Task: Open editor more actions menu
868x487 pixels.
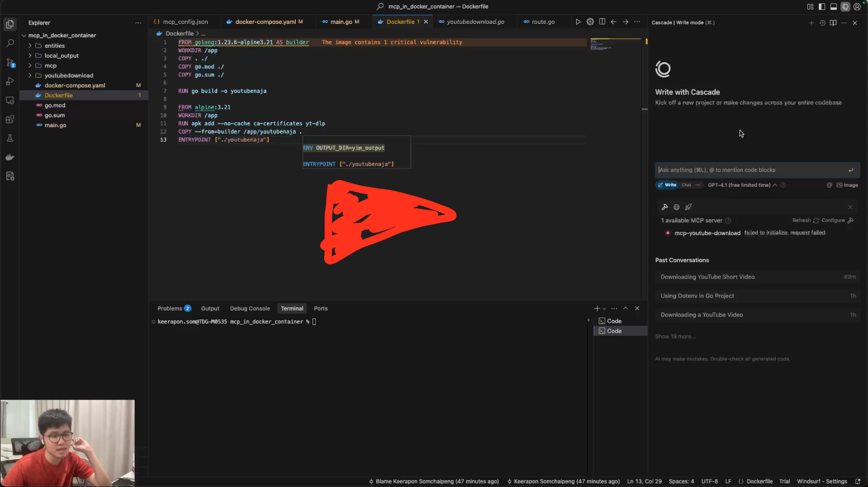Action: click(x=637, y=22)
